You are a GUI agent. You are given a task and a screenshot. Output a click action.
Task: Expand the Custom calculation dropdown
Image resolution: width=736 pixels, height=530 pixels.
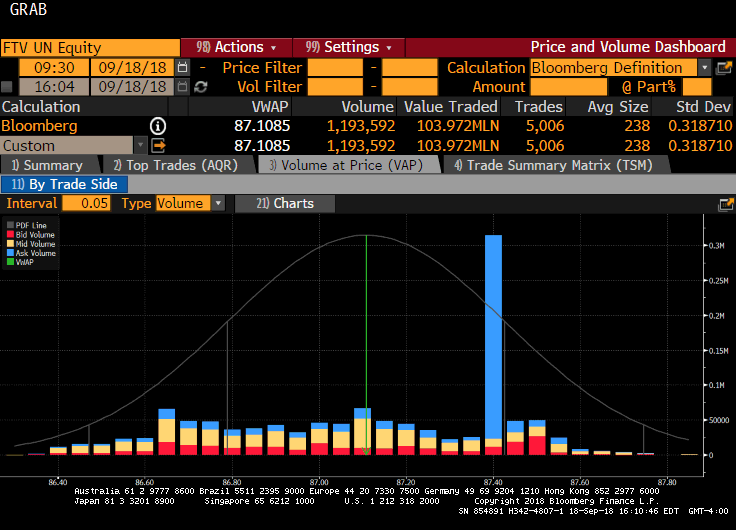coord(139,146)
